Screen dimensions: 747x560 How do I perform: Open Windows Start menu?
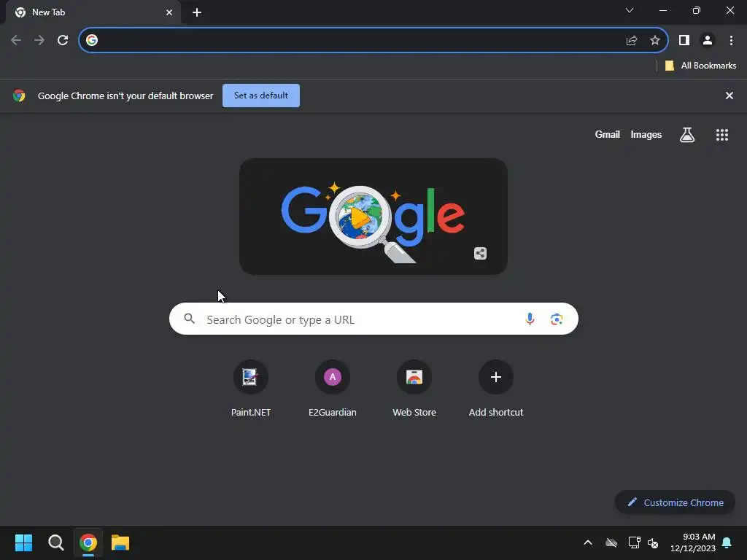(23, 542)
